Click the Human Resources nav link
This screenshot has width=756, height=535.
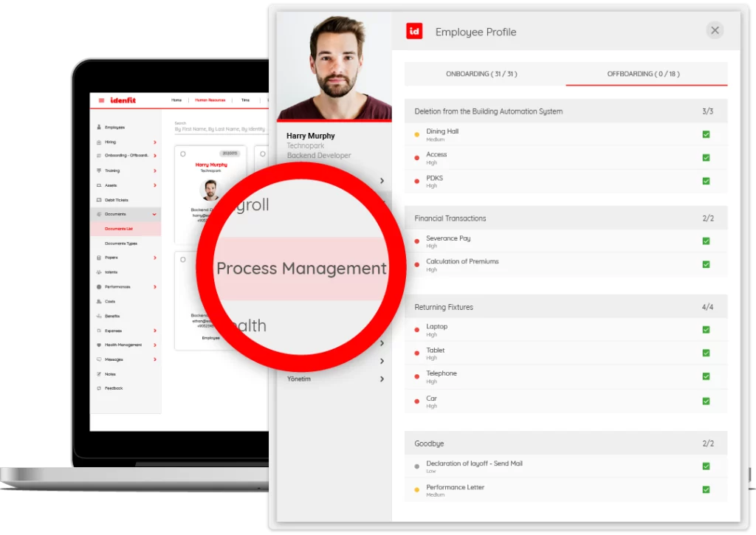(x=210, y=100)
